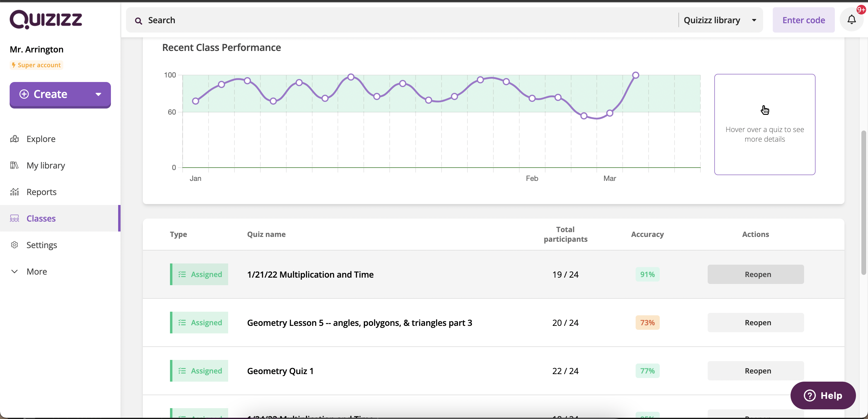Image resolution: width=868 pixels, height=419 pixels.
Task: Open notifications bell icon
Action: click(x=851, y=20)
